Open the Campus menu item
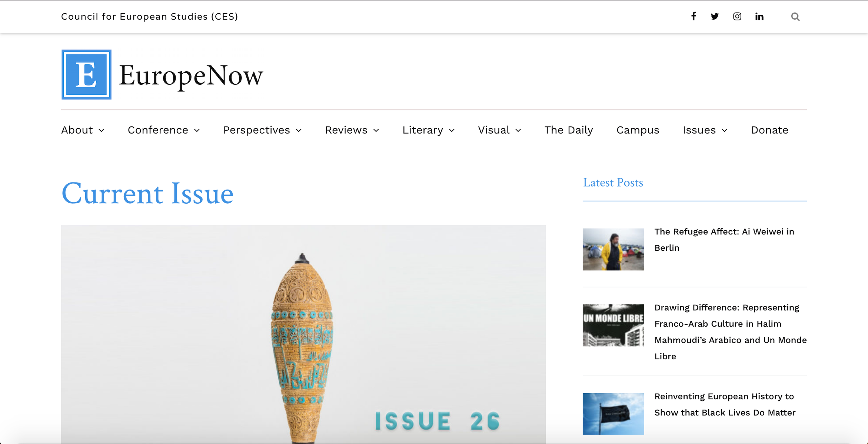This screenshot has width=868, height=444. pyautogui.click(x=638, y=130)
